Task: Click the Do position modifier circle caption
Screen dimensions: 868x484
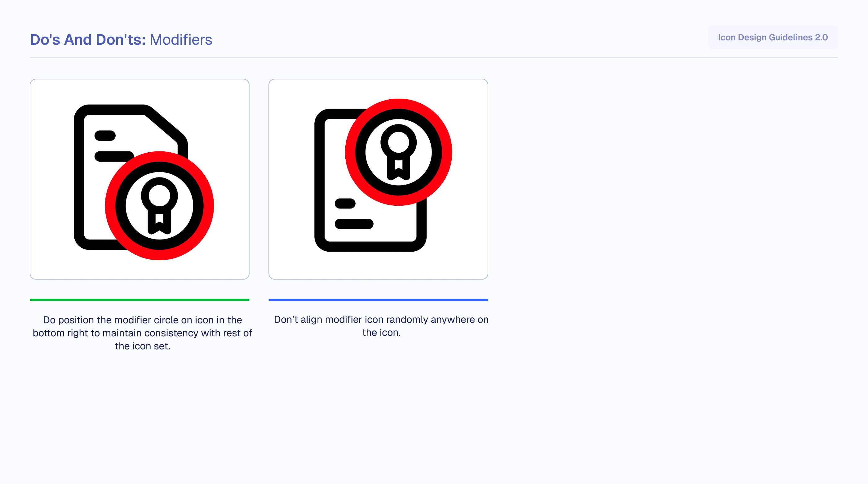Action: coord(142,333)
